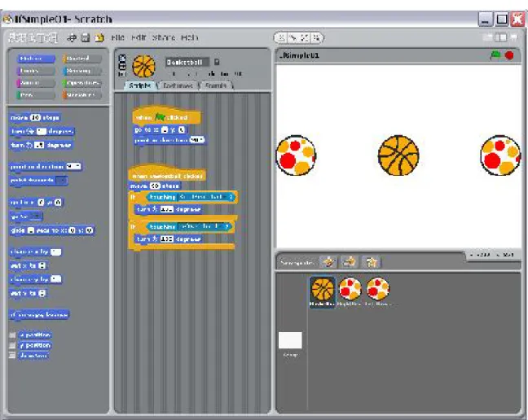This screenshot has width=528, height=420.
Task: Set rotation style to don't rotate
Action: click(122, 73)
